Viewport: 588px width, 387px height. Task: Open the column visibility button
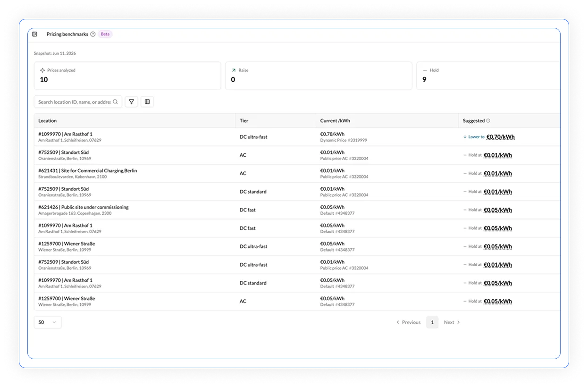(147, 101)
